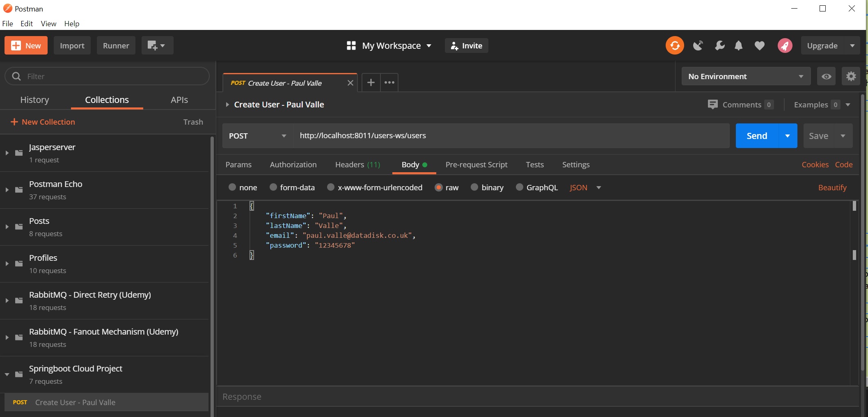Click the Beautify link

point(832,188)
